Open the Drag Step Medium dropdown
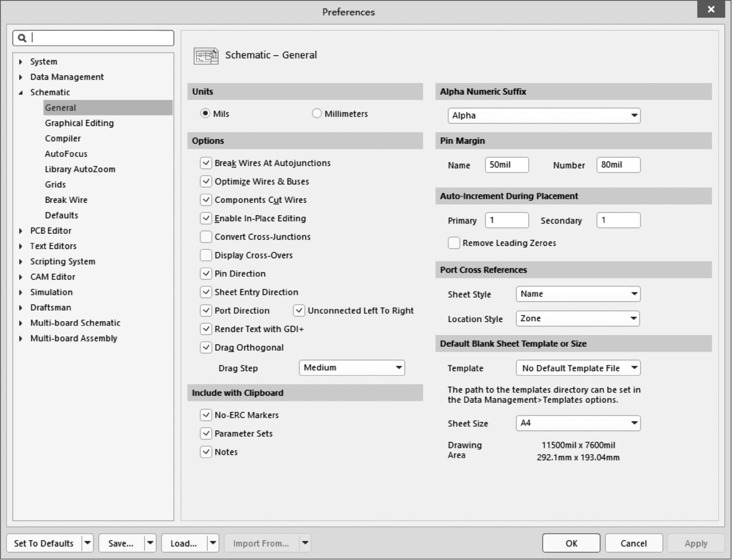 coord(352,368)
